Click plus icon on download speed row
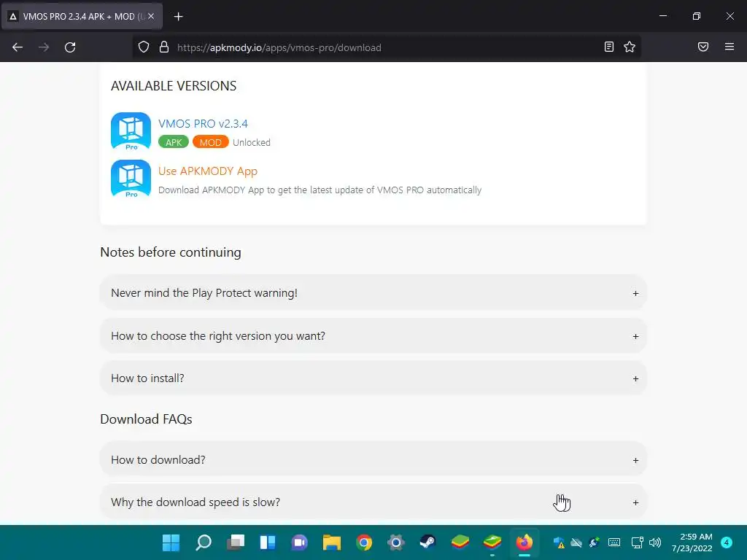Screen dimensions: 747x560 [x=635, y=503]
